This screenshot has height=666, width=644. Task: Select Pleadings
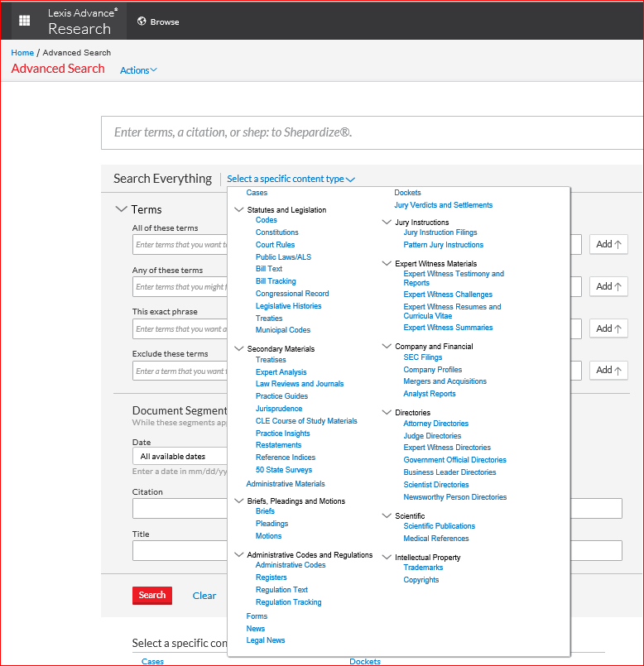coord(272,523)
